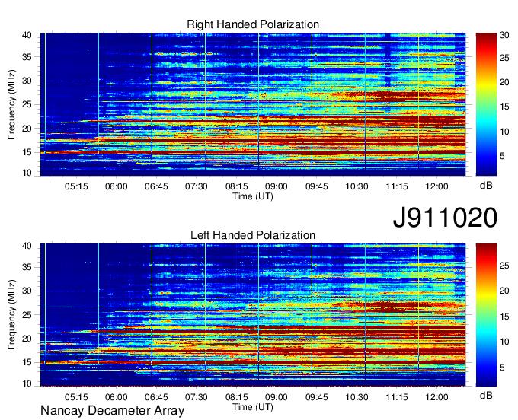Click the 'Right Handed Polarization' title
Screen dimensions: 518x420
click(253, 24)
